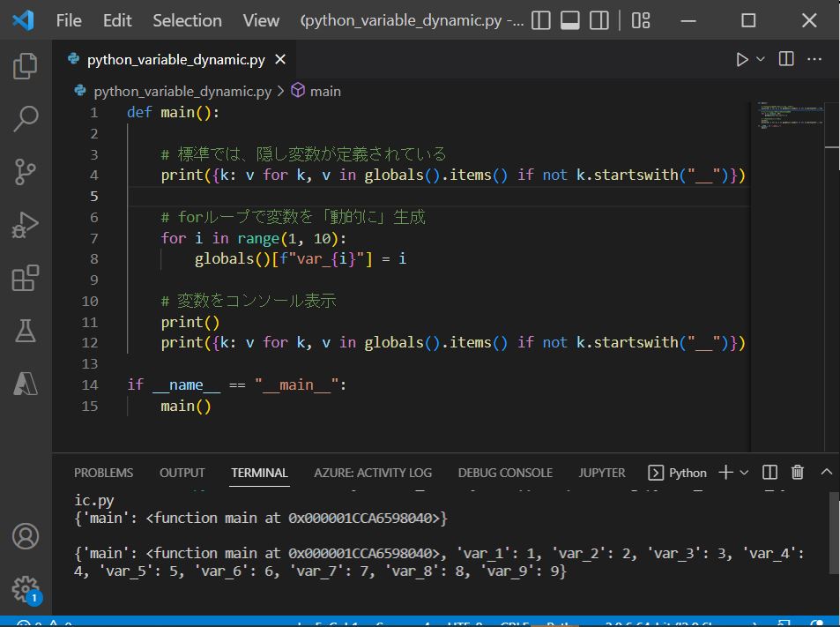The width and height of the screenshot is (840, 627).
Task: Open the Extensions view
Action: click(26, 279)
